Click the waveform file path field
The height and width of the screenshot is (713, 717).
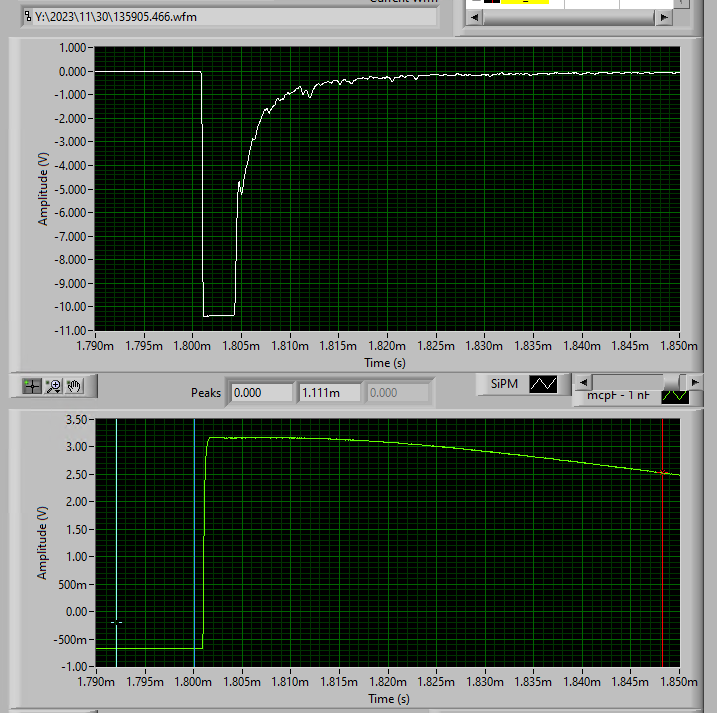click(229, 17)
